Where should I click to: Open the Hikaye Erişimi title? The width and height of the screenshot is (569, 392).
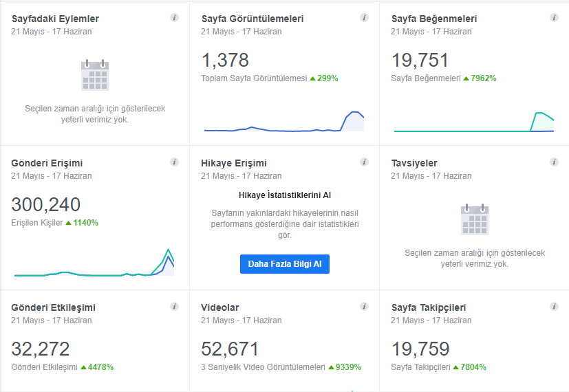click(x=234, y=163)
